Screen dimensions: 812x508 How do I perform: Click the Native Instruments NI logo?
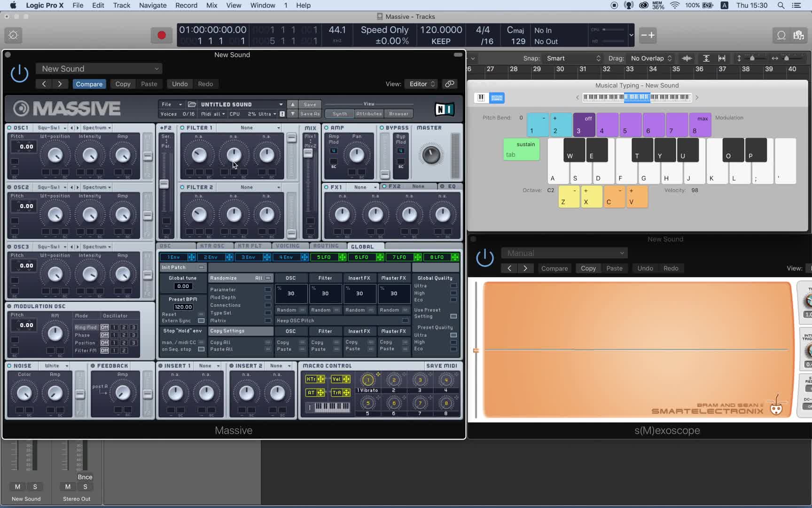(x=444, y=110)
